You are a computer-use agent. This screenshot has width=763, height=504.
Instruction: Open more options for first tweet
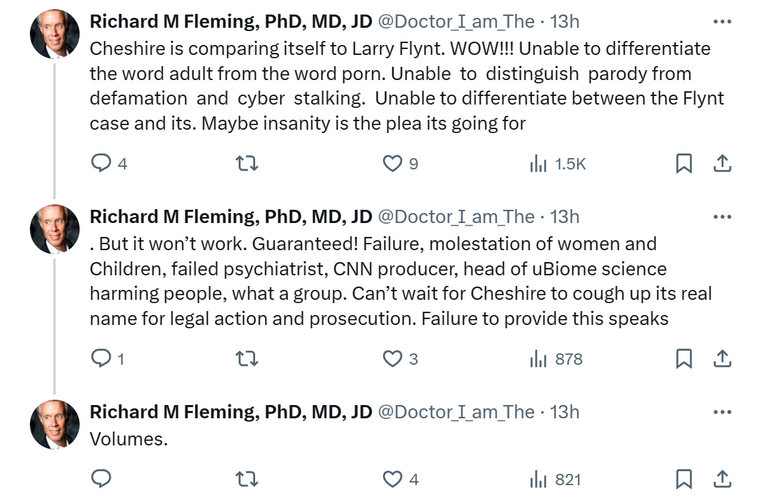[722, 21]
